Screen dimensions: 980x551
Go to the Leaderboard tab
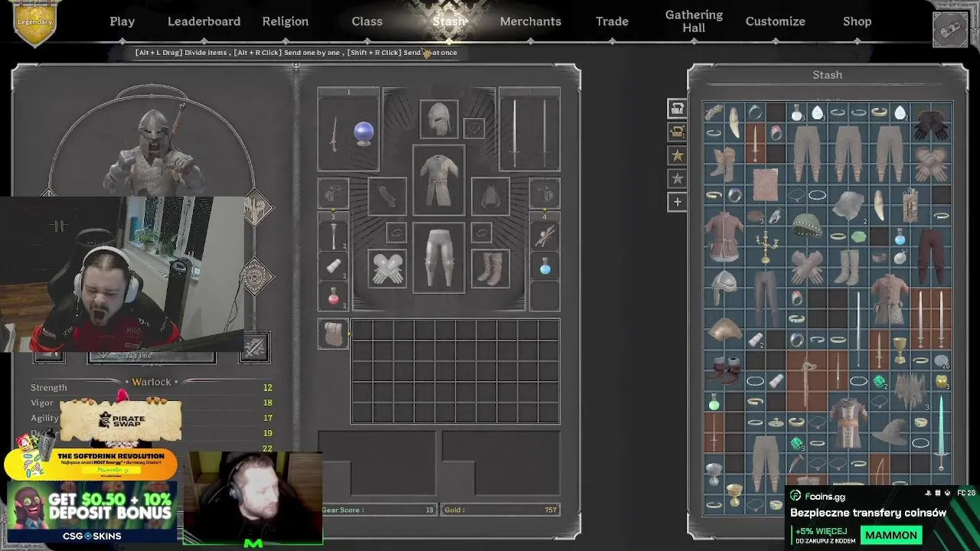pyautogui.click(x=204, y=21)
